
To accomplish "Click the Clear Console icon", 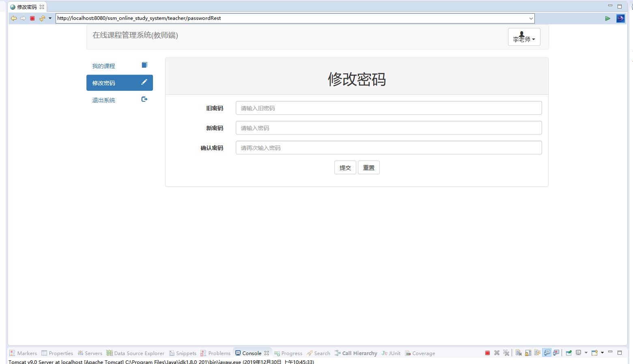I will (x=519, y=353).
